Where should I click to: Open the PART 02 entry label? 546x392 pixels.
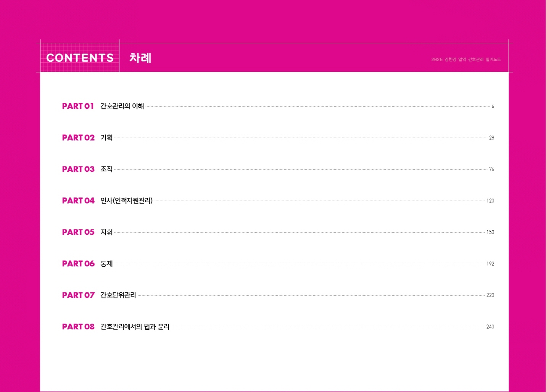pyautogui.click(x=78, y=138)
